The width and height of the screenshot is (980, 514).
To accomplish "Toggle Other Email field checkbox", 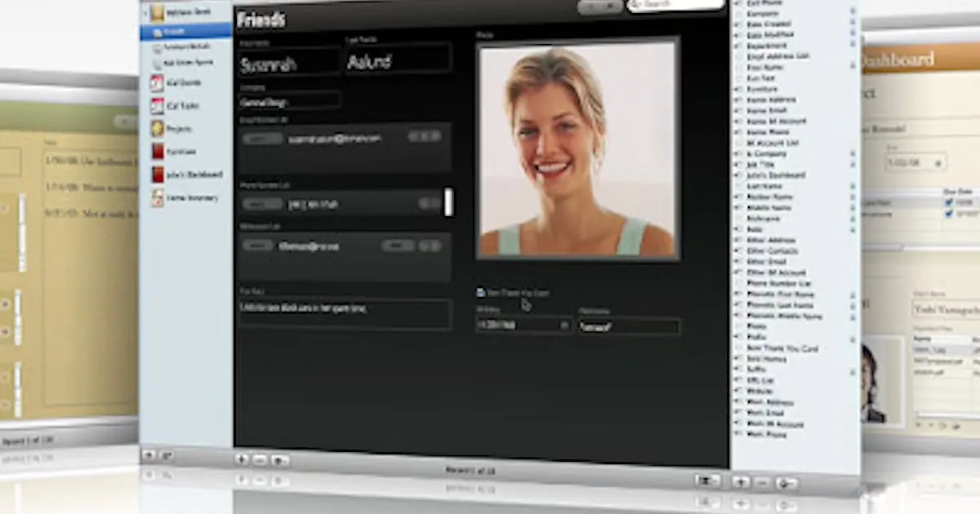I will coord(739,262).
